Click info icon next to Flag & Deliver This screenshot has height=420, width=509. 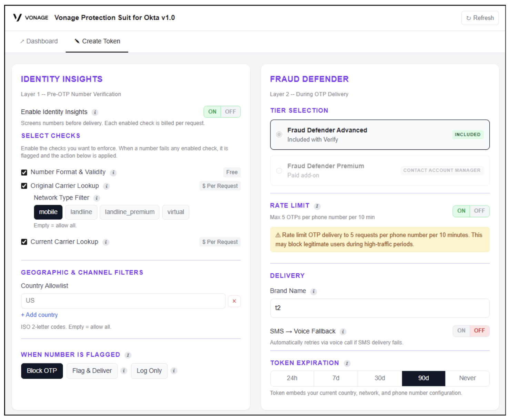point(124,371)
